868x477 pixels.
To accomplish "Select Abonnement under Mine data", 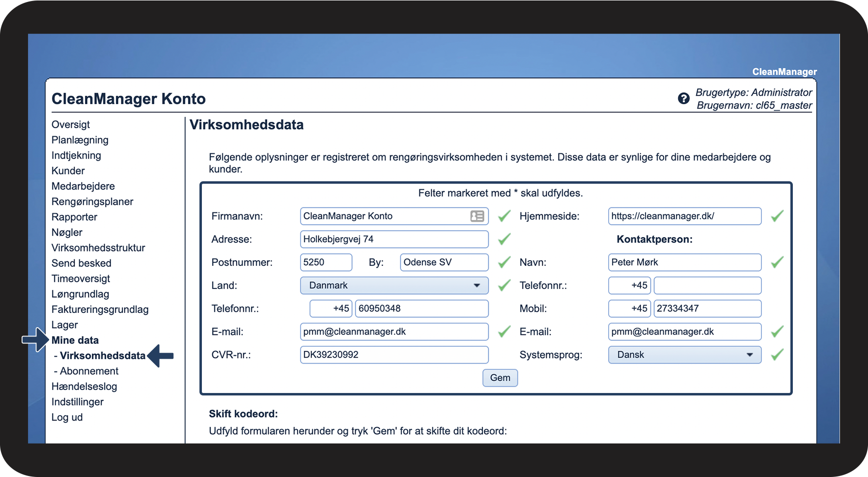I will coord(89,371).
